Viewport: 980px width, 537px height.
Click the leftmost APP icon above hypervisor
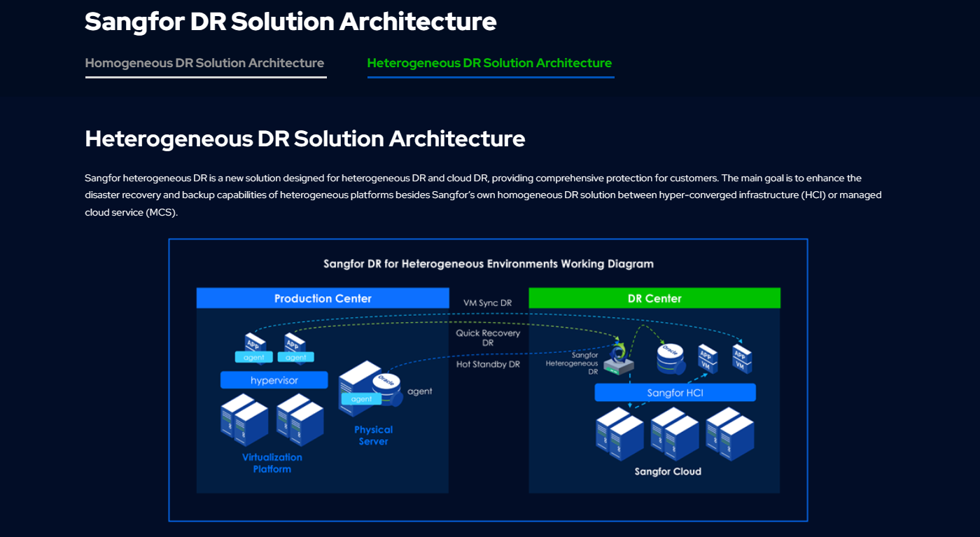pyautogui.click(x=254, y=344)
